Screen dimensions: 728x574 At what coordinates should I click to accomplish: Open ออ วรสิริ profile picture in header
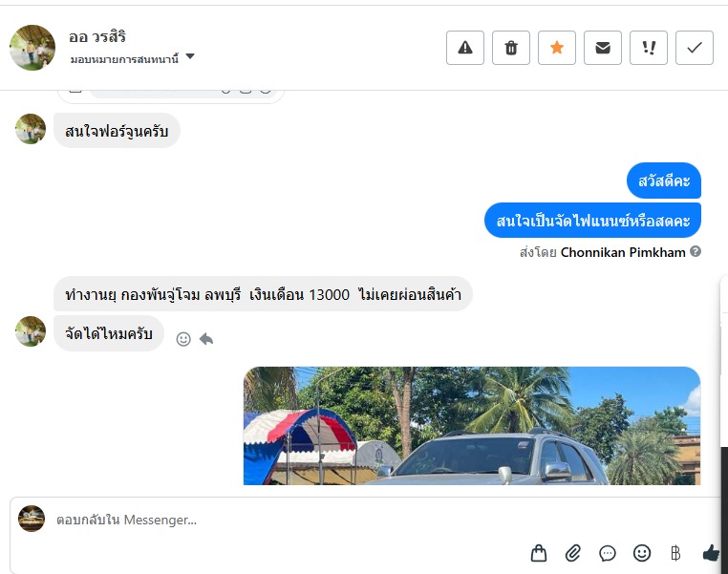32,48
